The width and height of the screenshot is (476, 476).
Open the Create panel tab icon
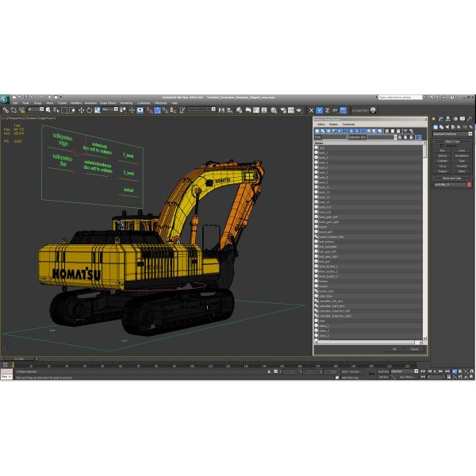coord(434,119)
